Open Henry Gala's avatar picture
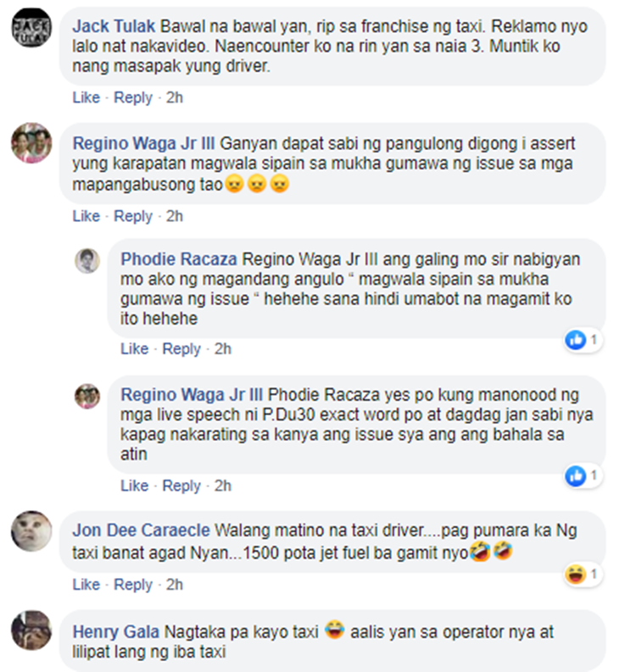Viewport: 636px width, 672px height. pos(31,630)
